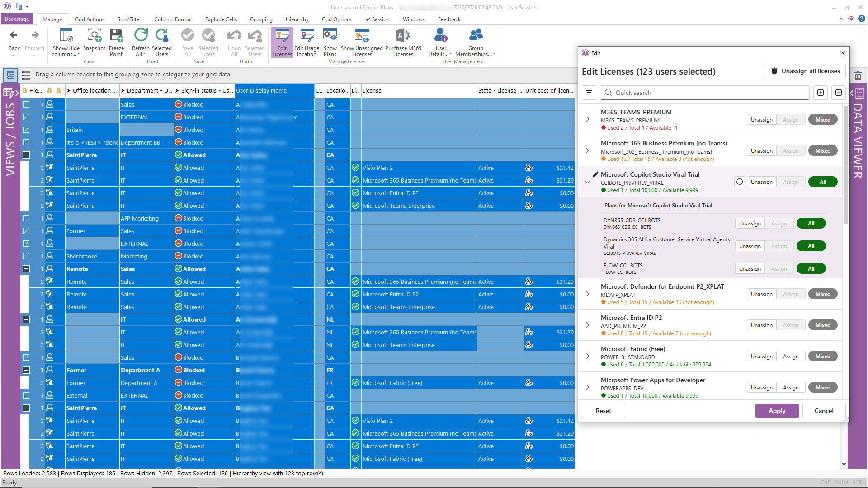
Task: Click the Snapshot icon in the ribbon
Action: tap(94, 36)
